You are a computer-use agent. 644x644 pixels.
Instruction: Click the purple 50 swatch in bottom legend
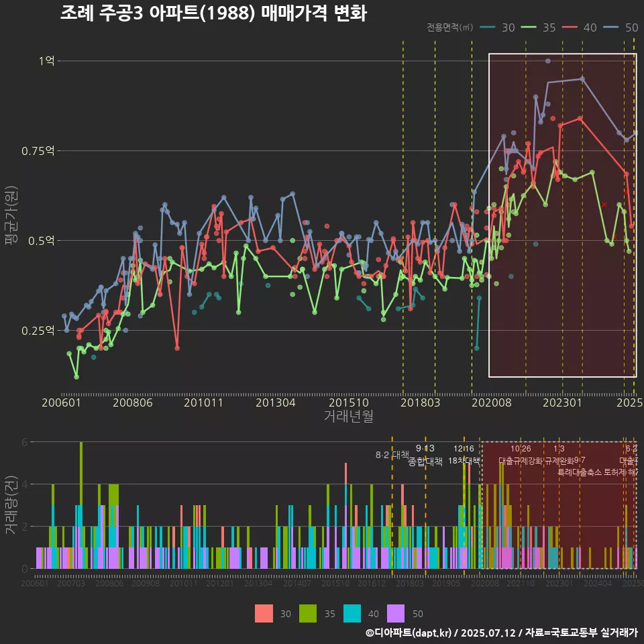coord(396,613)
